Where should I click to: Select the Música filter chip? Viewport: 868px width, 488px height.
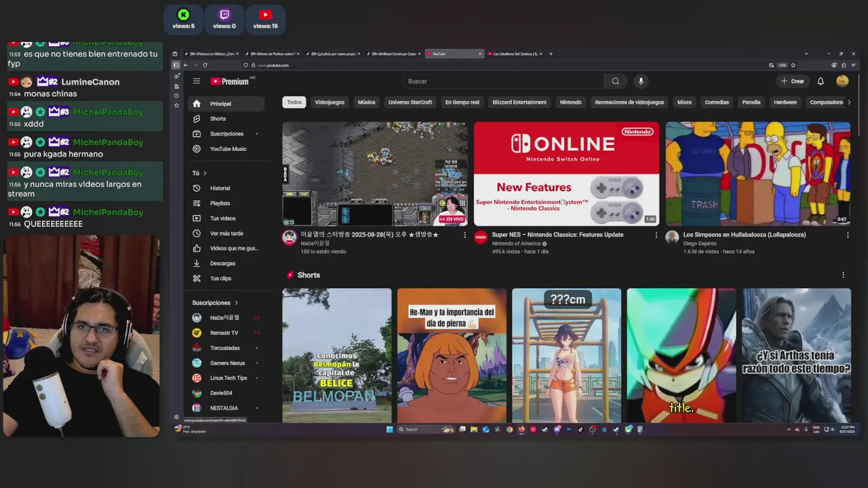[x=366, y=102]
